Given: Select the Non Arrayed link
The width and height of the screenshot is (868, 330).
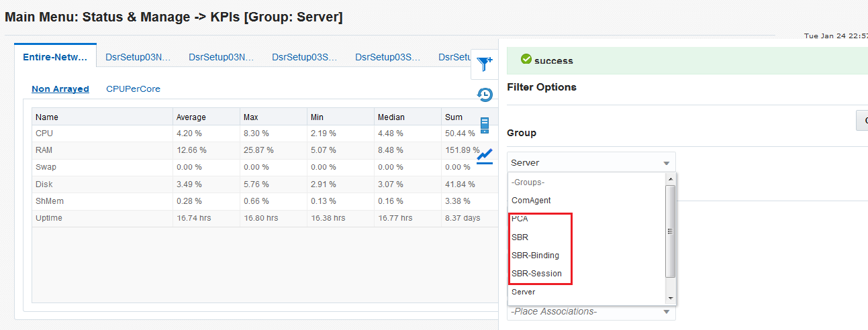Looking at the screenshot, I should [x=60, y=89].
